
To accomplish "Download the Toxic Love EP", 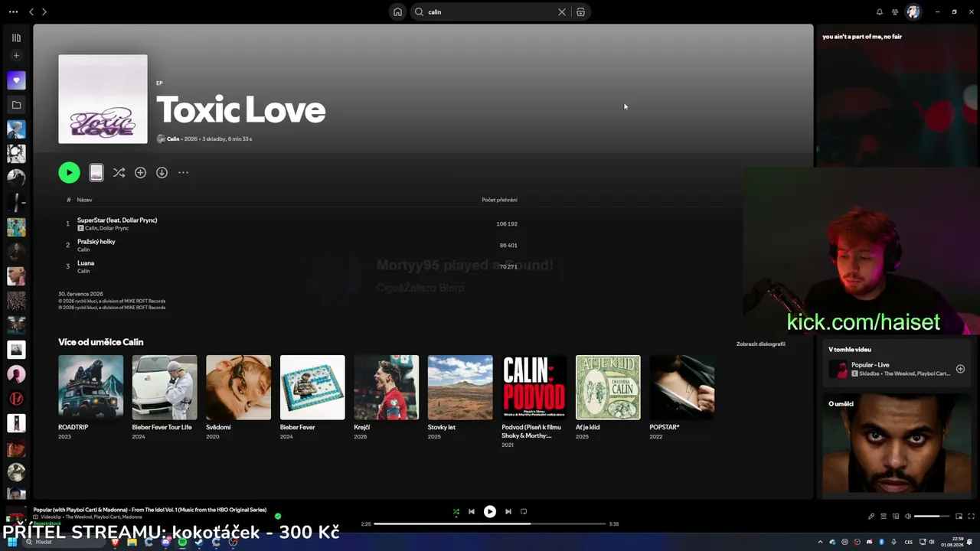I will (x=162, y=173).
